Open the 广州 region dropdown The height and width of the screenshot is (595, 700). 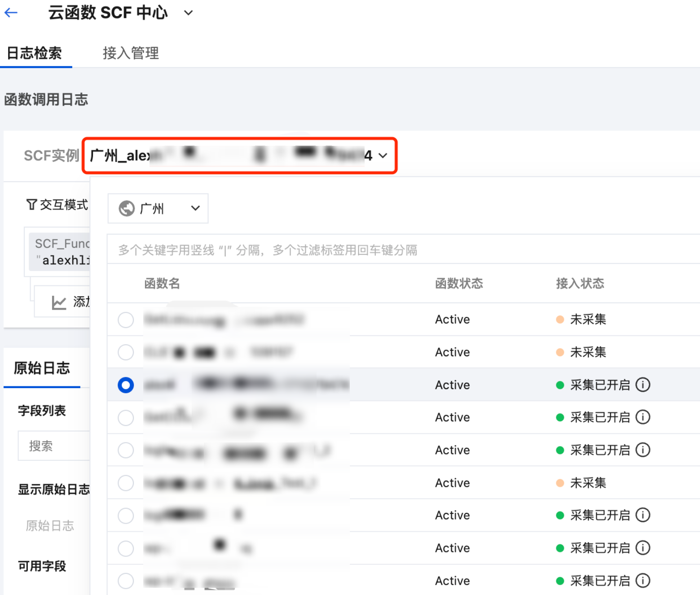[158, 208]
